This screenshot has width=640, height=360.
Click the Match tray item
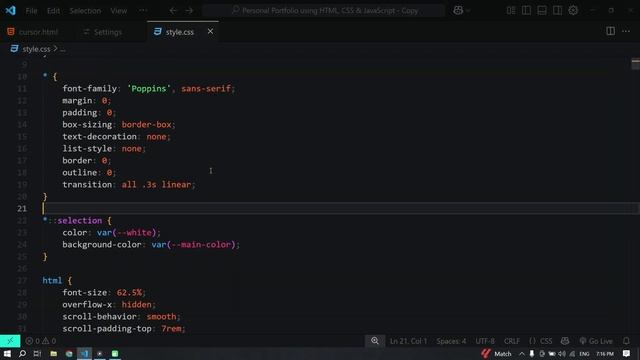496,353
